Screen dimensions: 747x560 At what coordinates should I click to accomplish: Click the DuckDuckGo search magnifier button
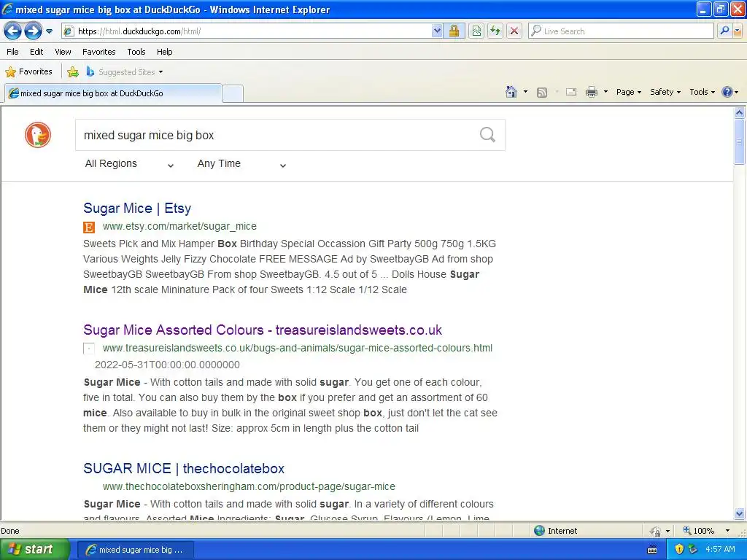(487, 135)
